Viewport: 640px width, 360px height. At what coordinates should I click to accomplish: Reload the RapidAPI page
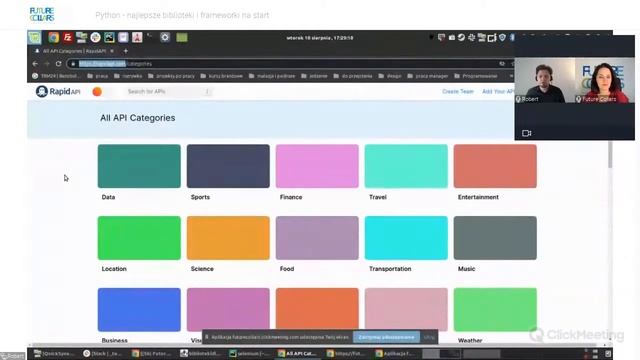click(x=58, y=64)
